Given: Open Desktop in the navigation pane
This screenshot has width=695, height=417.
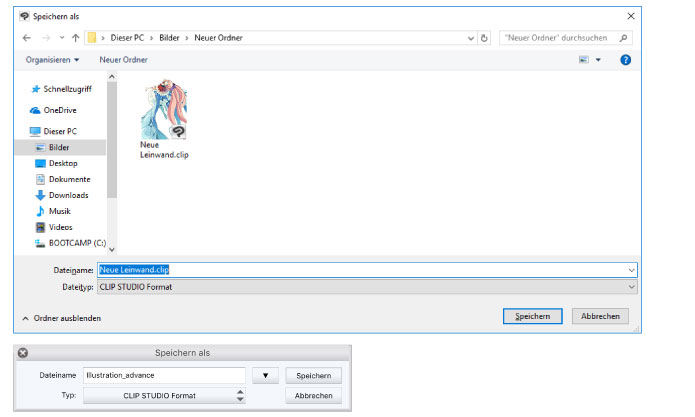Looking at the screenshot, I should (56, 164).
